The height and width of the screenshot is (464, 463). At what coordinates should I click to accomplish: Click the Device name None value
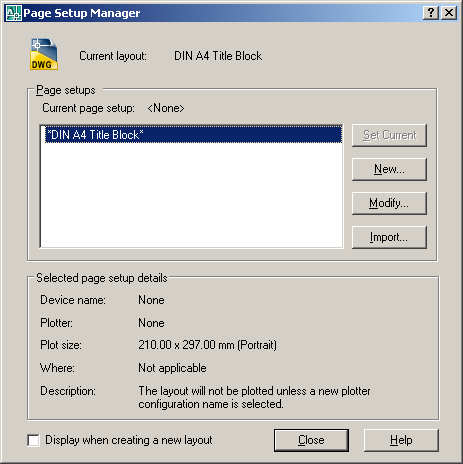point(151,300)
